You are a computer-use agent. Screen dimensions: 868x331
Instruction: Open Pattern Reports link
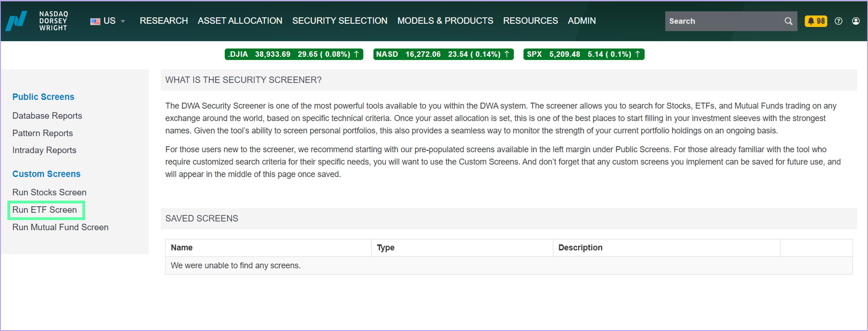[42, 133]
